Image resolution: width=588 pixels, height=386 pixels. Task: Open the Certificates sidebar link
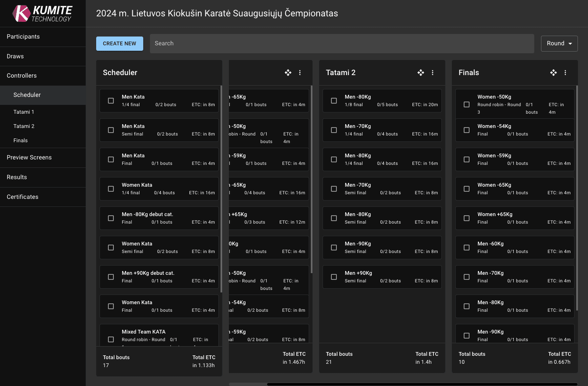click(23, 197)
